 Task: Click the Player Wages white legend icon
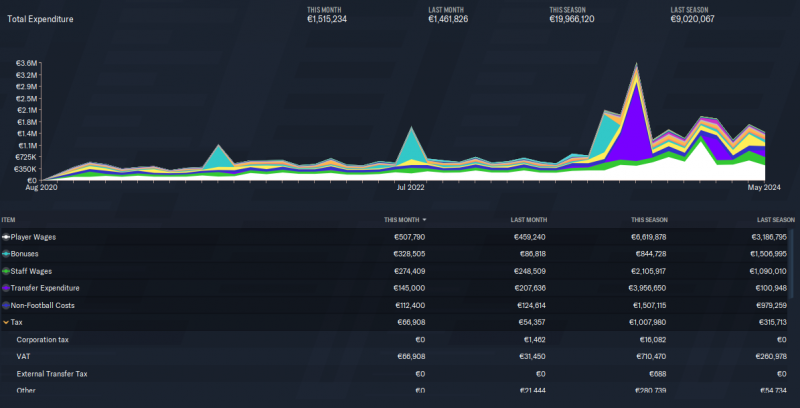pos(6,237)
